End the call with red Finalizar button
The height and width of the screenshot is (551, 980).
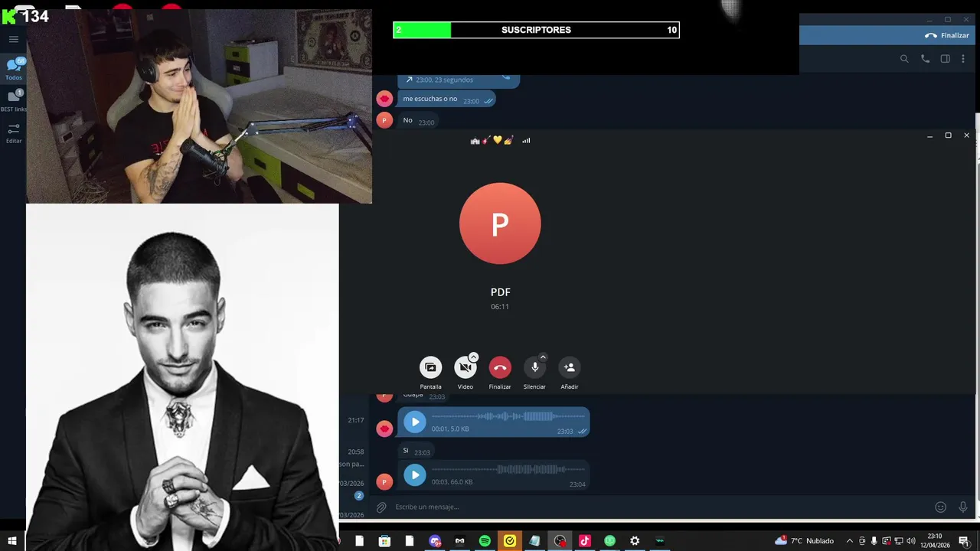[x=500, y=367]
